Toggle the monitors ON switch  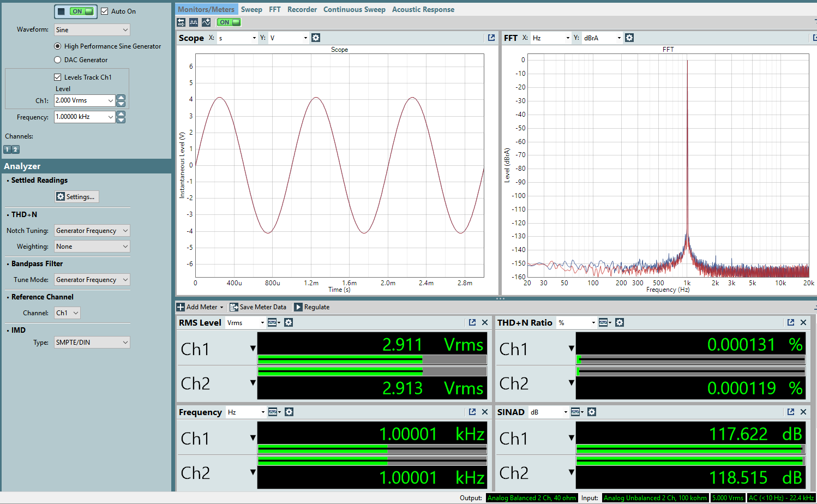pos(229,22)
